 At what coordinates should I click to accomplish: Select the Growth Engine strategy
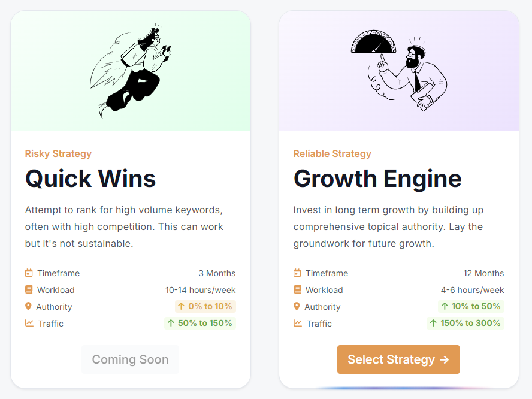coord(398,359)
